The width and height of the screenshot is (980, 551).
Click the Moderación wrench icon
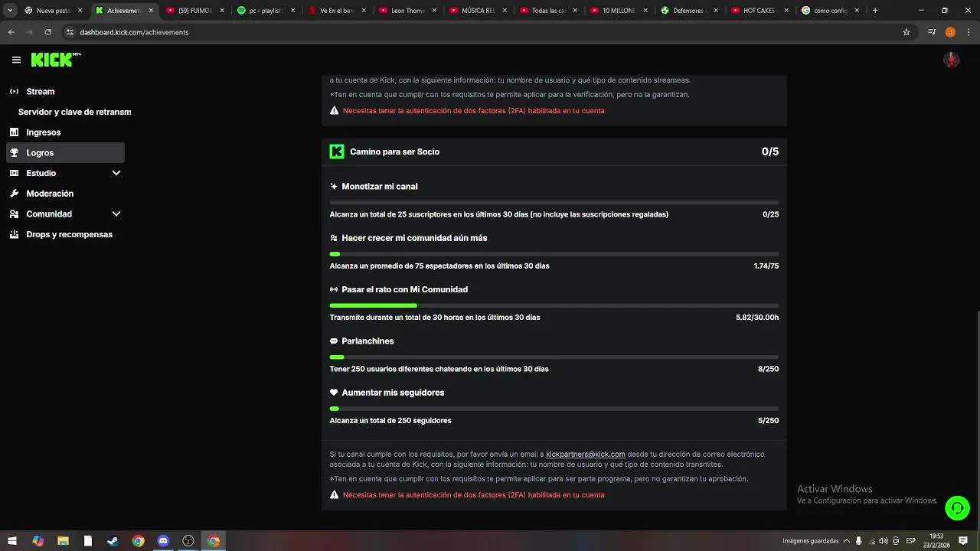pyautogui.click(x=14, y=194)
